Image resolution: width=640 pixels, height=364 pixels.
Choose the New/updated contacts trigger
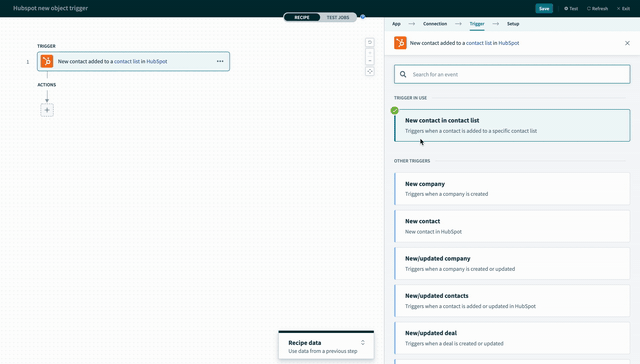[x=512, y=301]
